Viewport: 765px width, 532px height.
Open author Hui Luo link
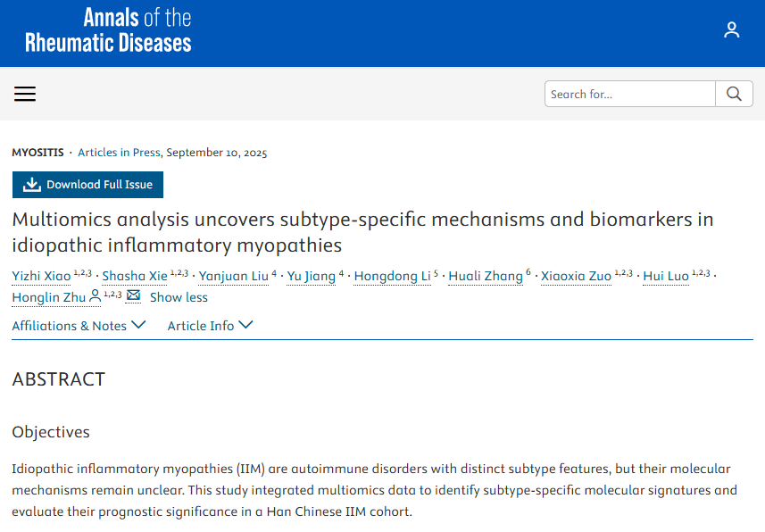666,276
